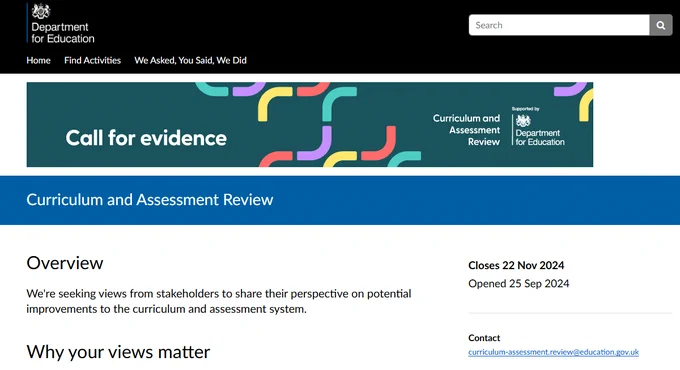680x370 pixels.
Task: Click the Closes 22 Nov 2024 text
Action: pyautogui.click(x=516, y=265)
